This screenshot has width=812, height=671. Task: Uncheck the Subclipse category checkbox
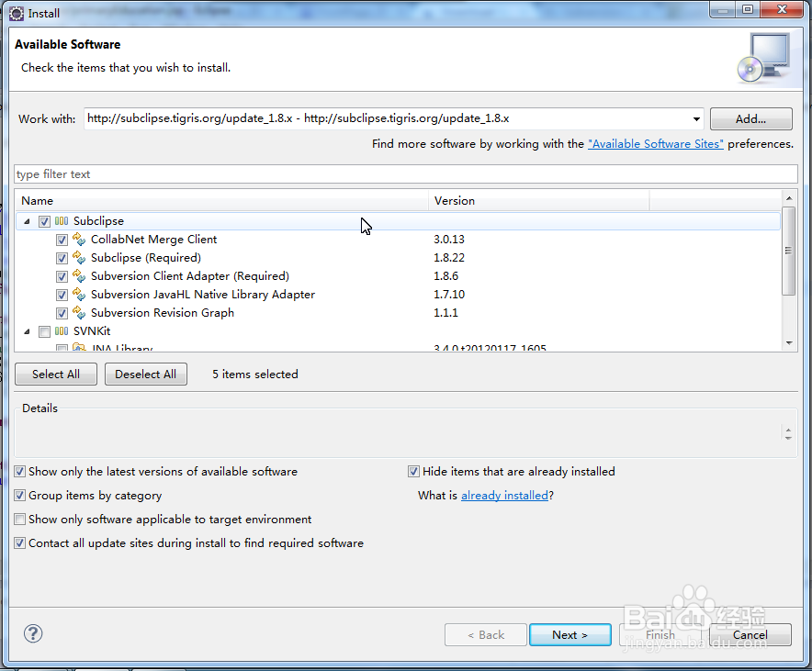click(x=44, y=221)
